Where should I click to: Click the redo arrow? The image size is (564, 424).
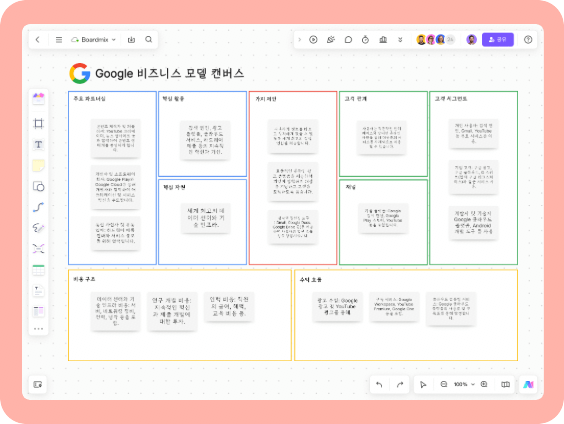[400, 384]
